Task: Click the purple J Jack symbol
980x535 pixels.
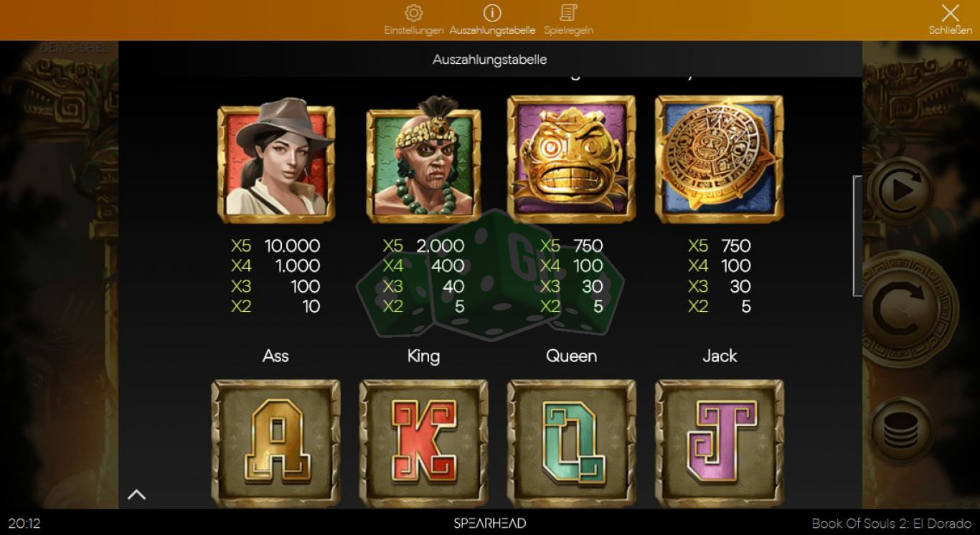Action: coord(720,442)
